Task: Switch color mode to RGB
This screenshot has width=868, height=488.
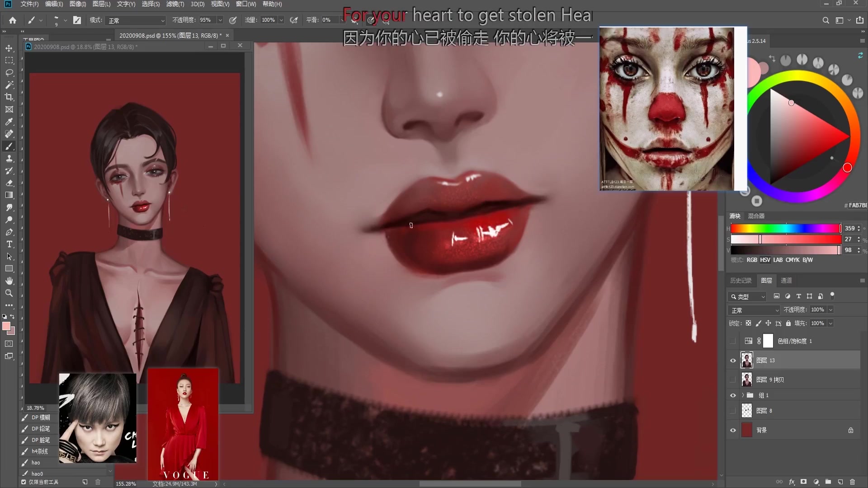Action: click(x=752, y=260)
